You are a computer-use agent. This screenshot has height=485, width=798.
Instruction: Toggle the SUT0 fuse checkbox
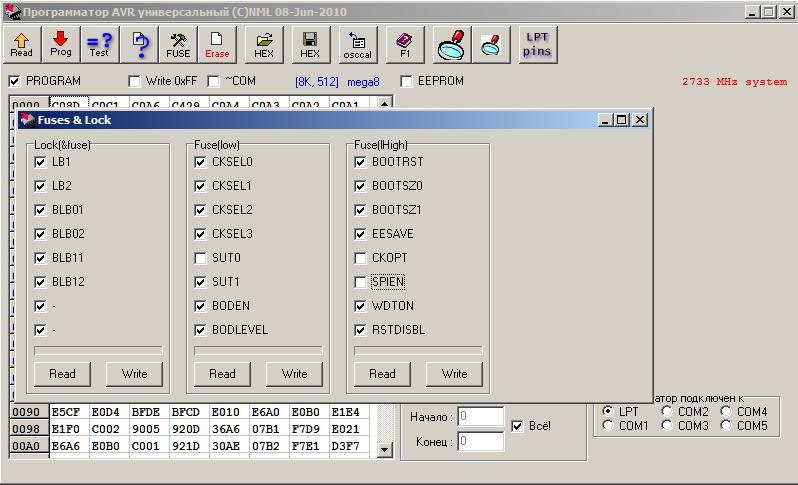pos(201,258)
